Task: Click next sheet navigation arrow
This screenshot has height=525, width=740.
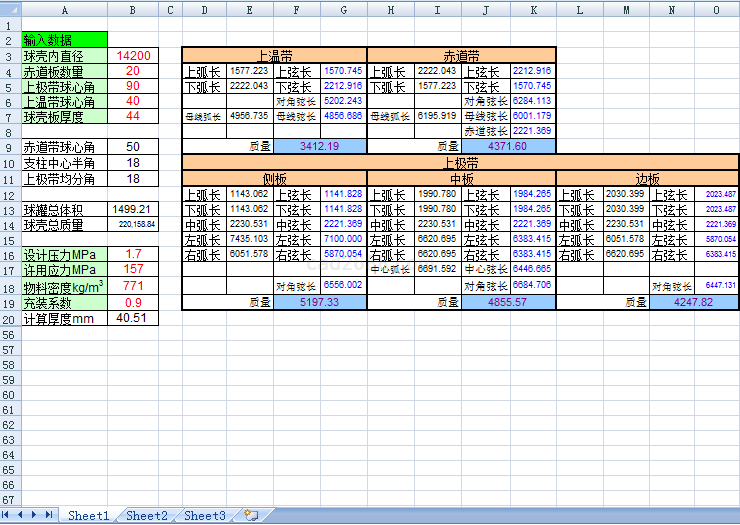Action: click(x=36, y=515)
